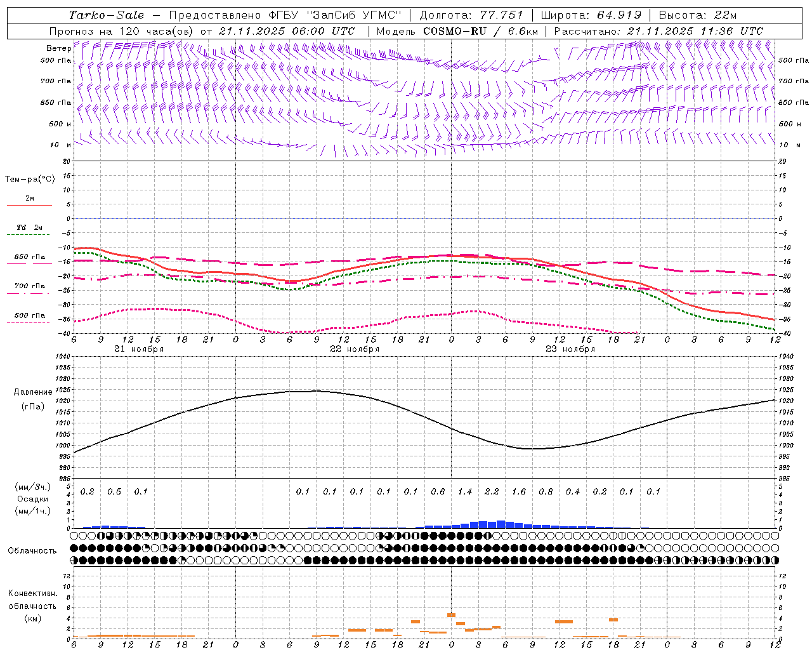Click the '(мм/1ч.)' precipitation unit label
The width and height of the screenshot is (812, 650).
point(33,511)
